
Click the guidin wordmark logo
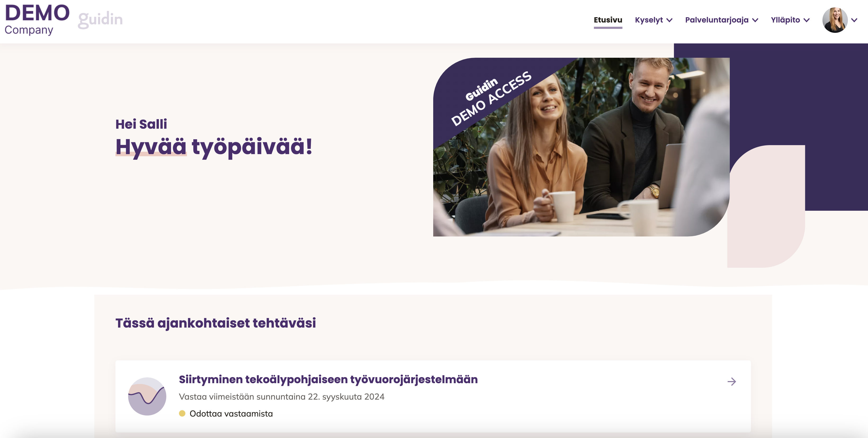(100, 20)
